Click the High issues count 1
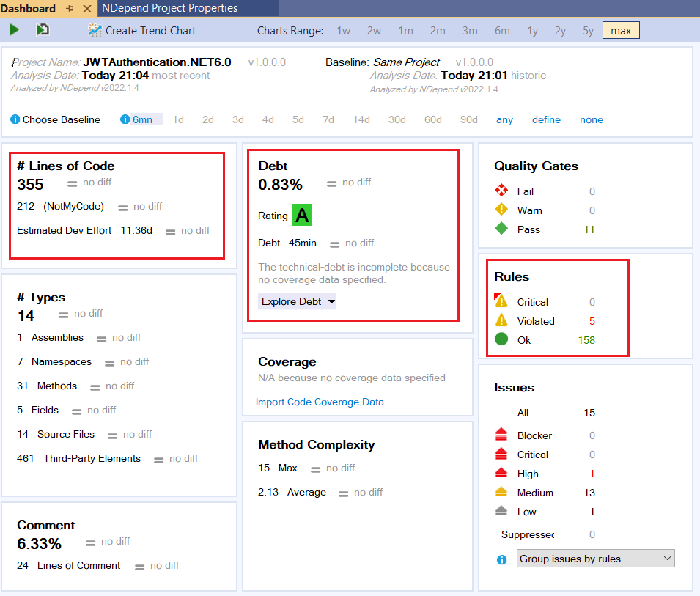The width and height of the screenshot is (700, 596). tap(592, 474)
